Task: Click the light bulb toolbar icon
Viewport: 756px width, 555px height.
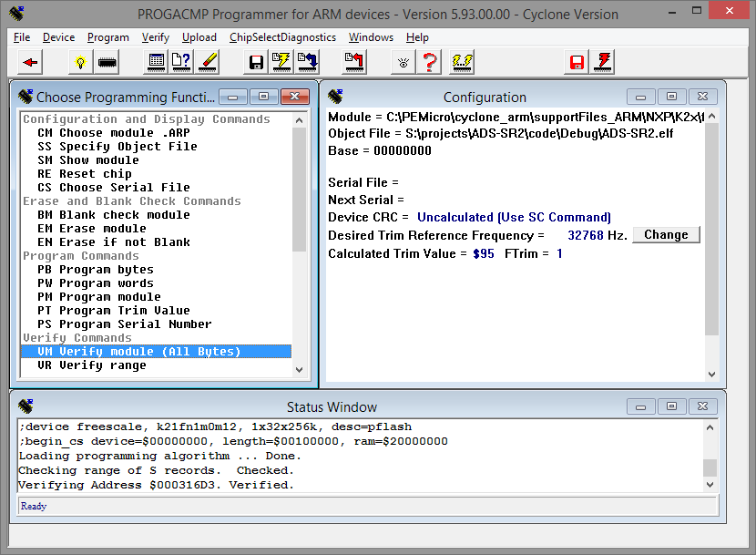Action: (80, 62)
